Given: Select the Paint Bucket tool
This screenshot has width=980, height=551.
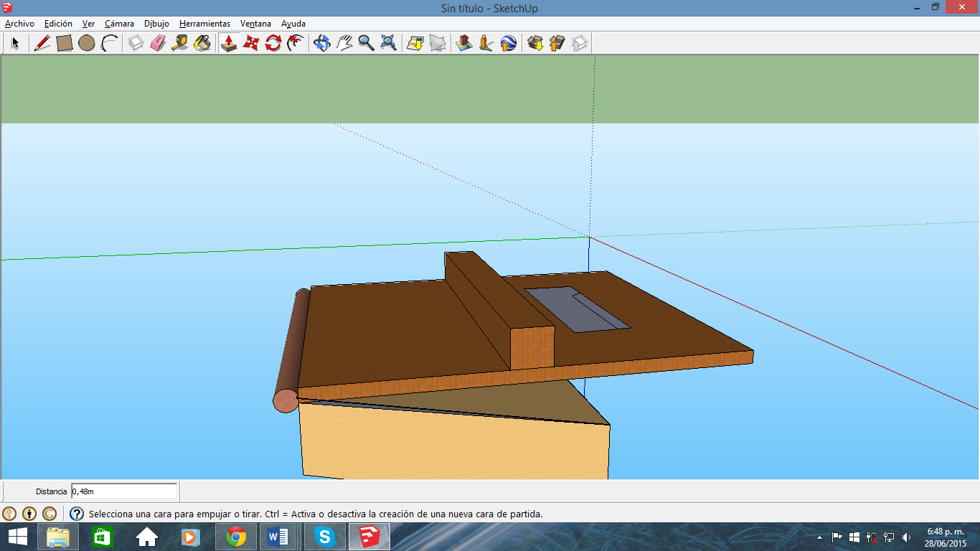Looking at the screenshot, I should [202, 43].
